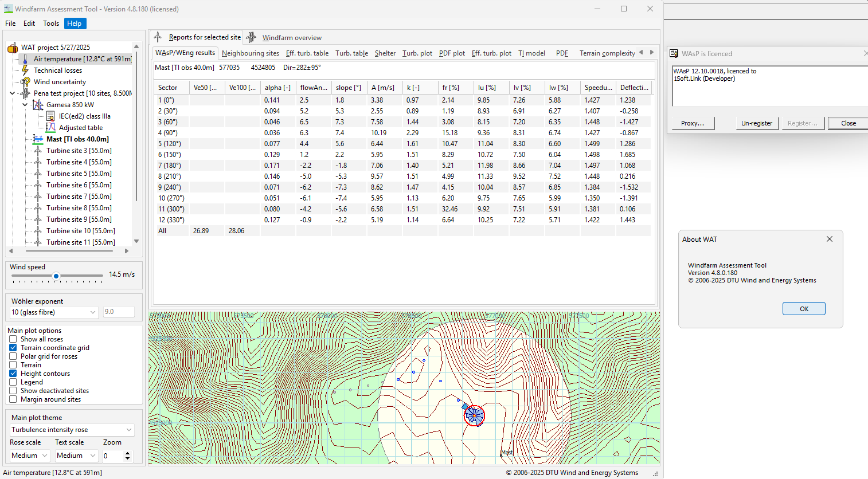
Task: Disable the Terrain coordinate grid checkbox
Action: click(x=13, y=348)
